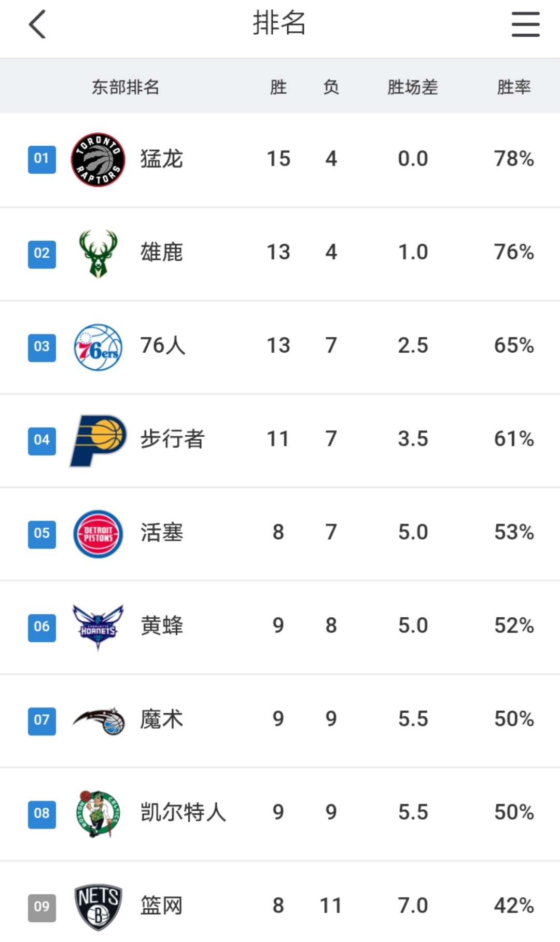
Task: Tap the 01 rank badge
Action: tap(42, 159)
